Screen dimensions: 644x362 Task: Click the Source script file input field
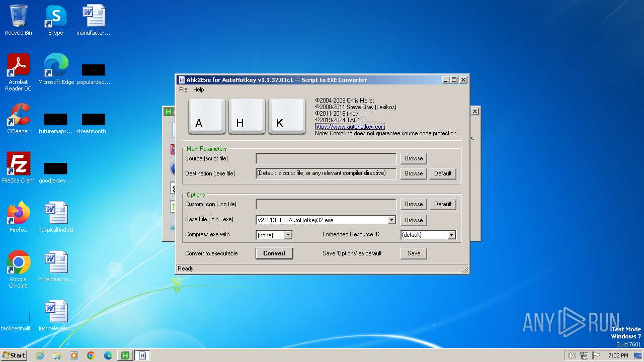click(x=326, y=158)
